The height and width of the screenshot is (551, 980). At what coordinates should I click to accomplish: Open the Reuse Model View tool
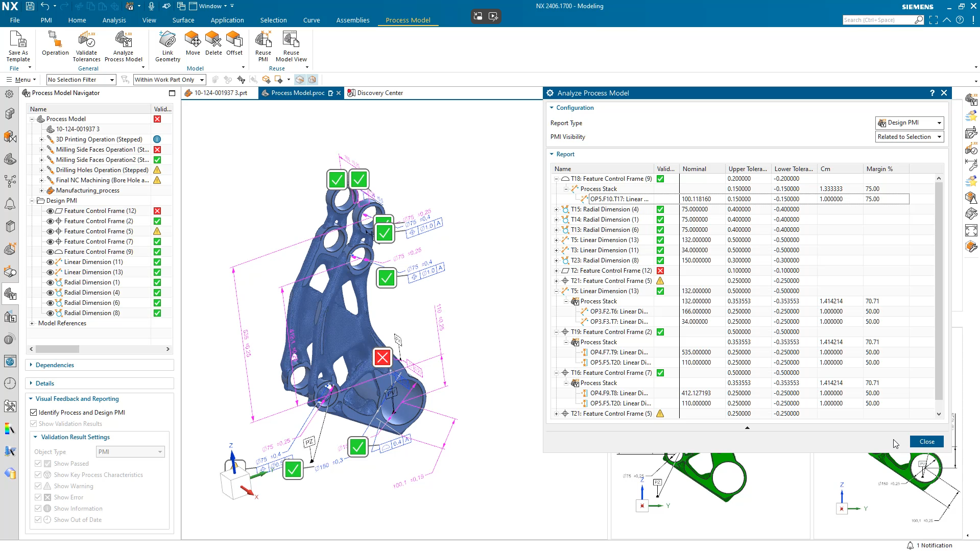291,46
